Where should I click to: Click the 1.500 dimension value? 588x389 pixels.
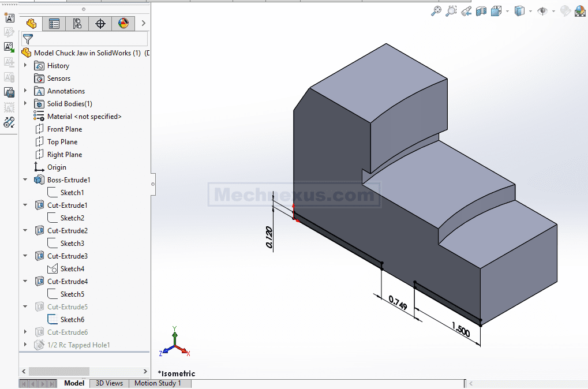tap(461, 330)
